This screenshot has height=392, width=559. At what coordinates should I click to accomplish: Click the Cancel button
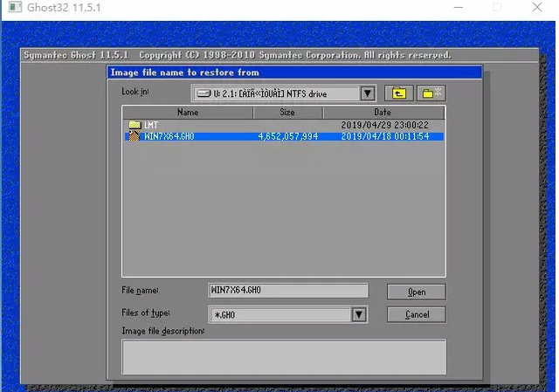pos(417,314)
